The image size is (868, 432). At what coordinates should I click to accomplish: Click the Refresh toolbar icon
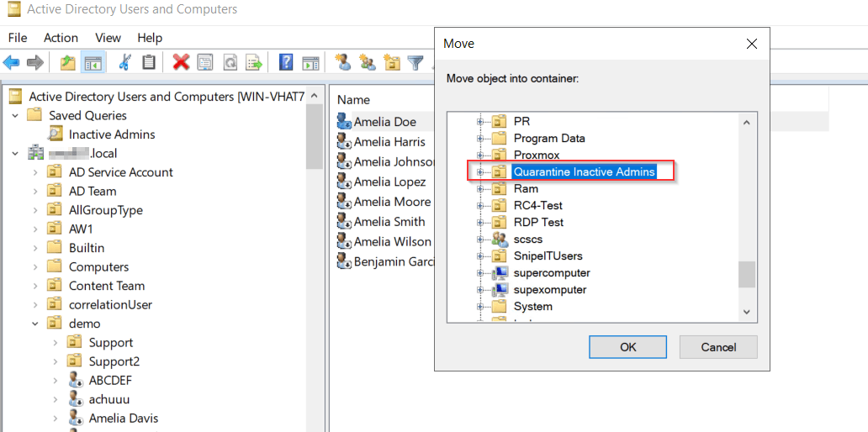click(230, 62)
